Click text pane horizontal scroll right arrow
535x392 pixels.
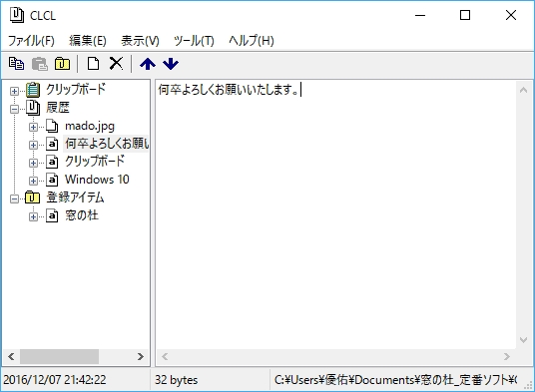(507, 356)
